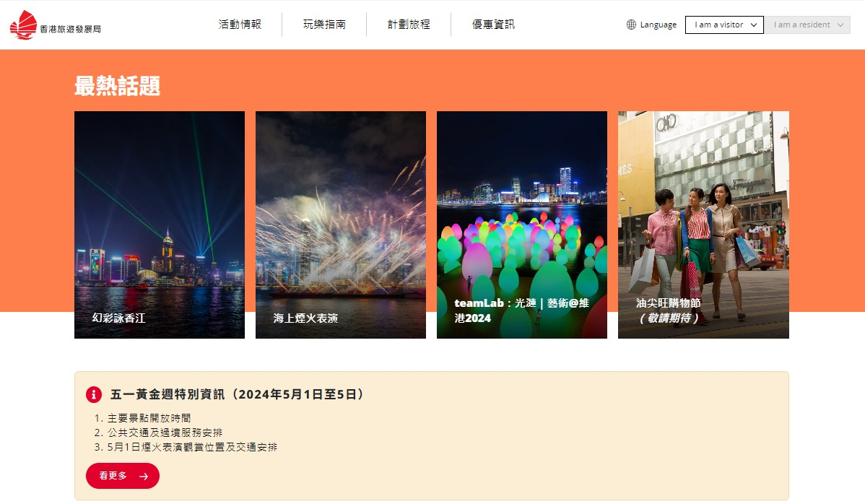Image resolution: width=865 pixels, height=504 pixels.
Task: Open the 油尖旺購物節 card
Action: pyautogui.click(x=703, y=225)
